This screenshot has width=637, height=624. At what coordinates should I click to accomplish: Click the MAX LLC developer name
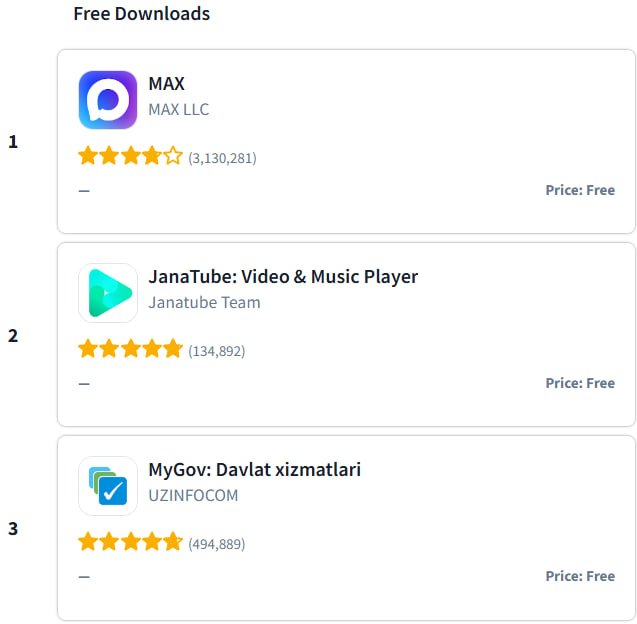click(179, 109)
